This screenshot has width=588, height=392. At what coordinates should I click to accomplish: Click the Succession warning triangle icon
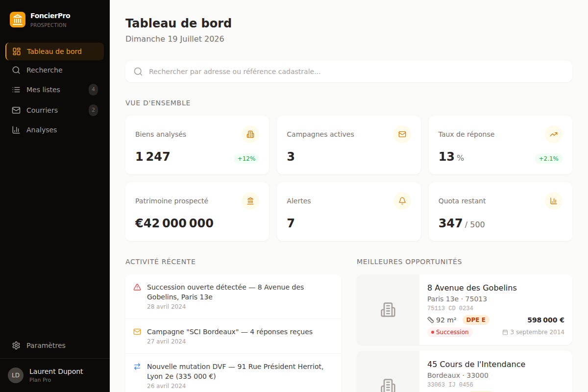point(137,287)
